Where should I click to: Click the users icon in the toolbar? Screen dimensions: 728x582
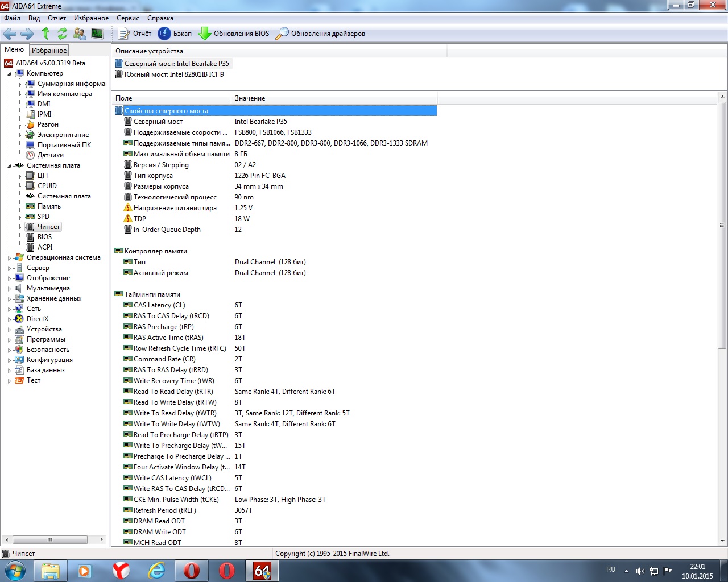click(x=80, y=34)
